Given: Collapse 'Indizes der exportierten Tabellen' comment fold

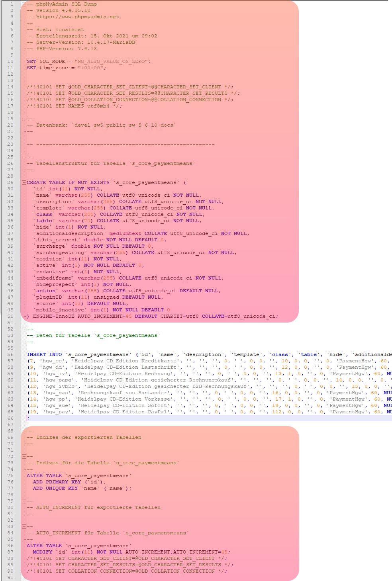Looking at the screenshot, I should (x=24, y=431).
